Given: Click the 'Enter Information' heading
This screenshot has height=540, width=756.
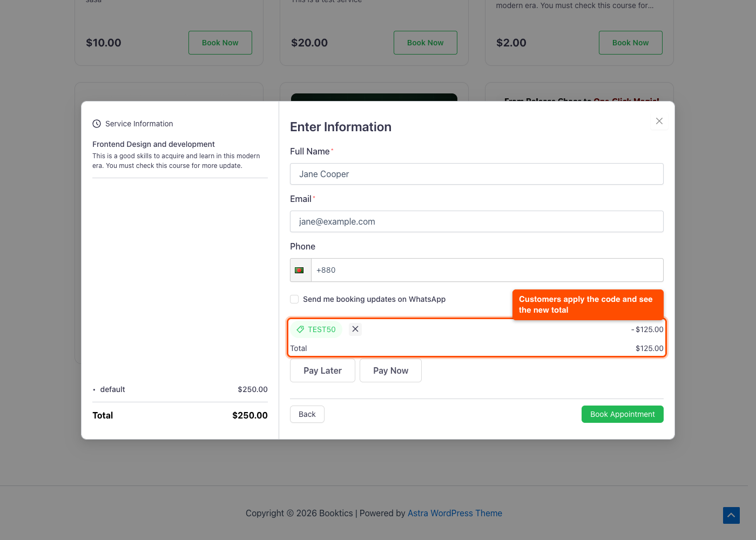Looking at the screenshot, I should 341,127.
